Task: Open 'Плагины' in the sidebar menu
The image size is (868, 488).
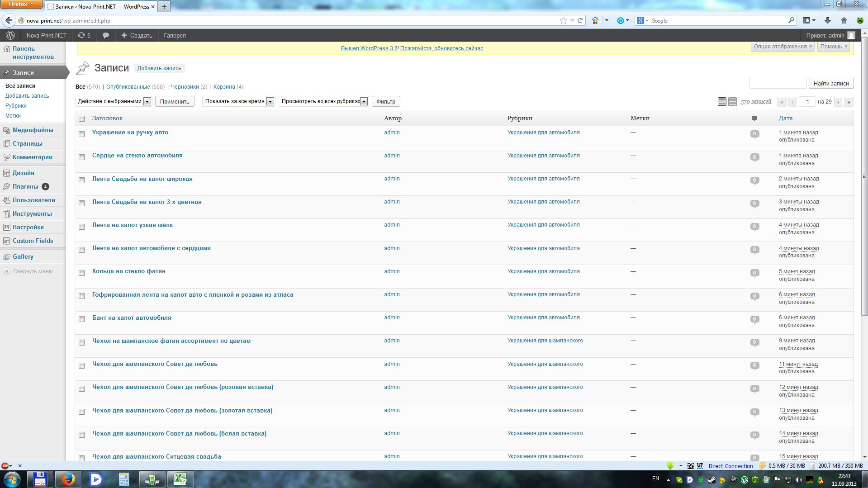Action: (25, 186)
